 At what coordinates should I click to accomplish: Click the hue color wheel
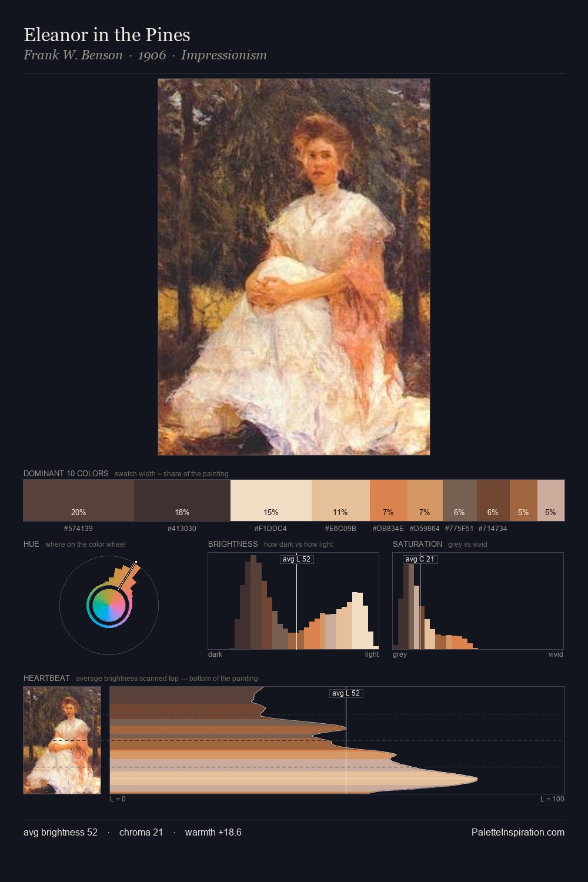109,605
